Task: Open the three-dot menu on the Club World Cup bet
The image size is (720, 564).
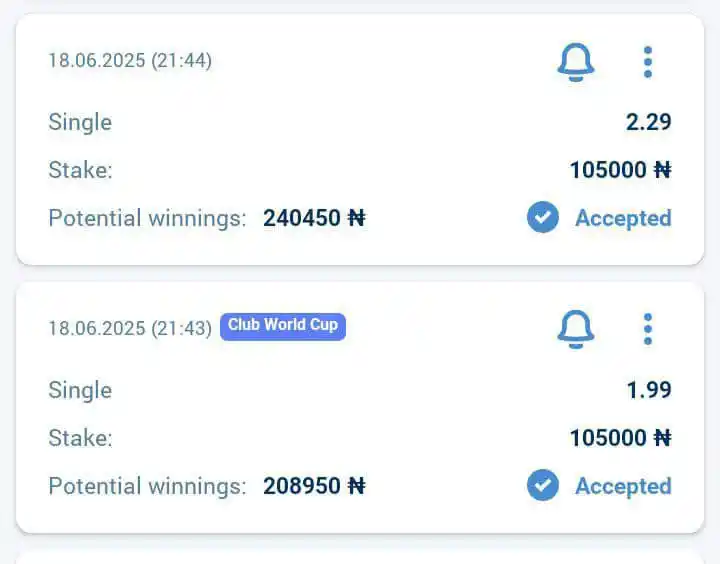Action: [648, 329]
